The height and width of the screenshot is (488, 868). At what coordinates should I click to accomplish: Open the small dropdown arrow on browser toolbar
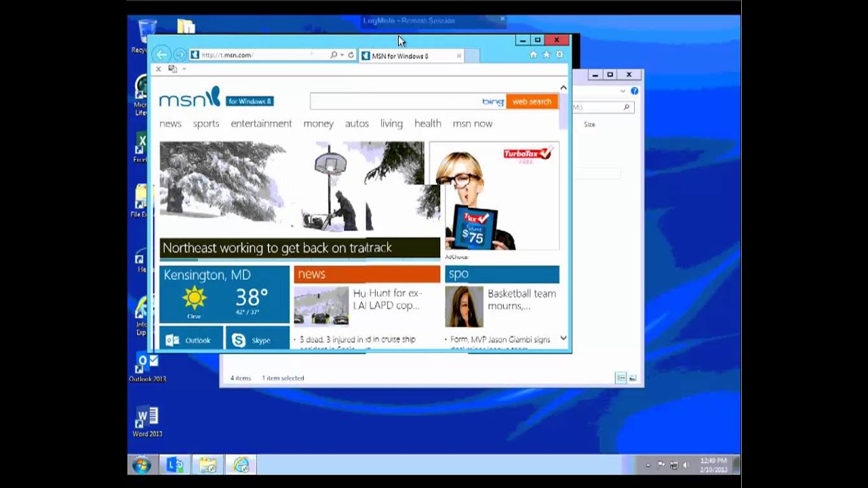184,69
